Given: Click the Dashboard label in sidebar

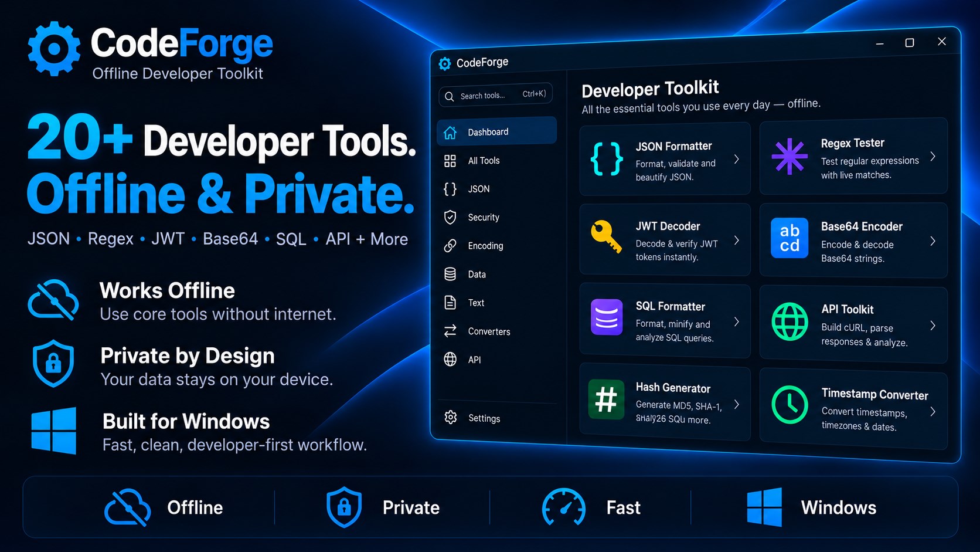Looking at the screenshot, I should coord(488,132).
